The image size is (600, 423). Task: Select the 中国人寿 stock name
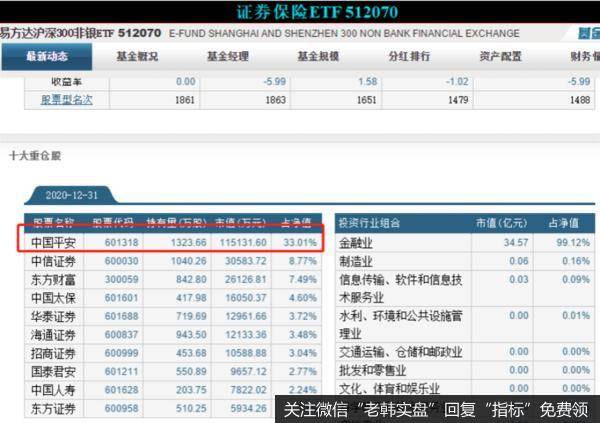(x=53, y=390)
